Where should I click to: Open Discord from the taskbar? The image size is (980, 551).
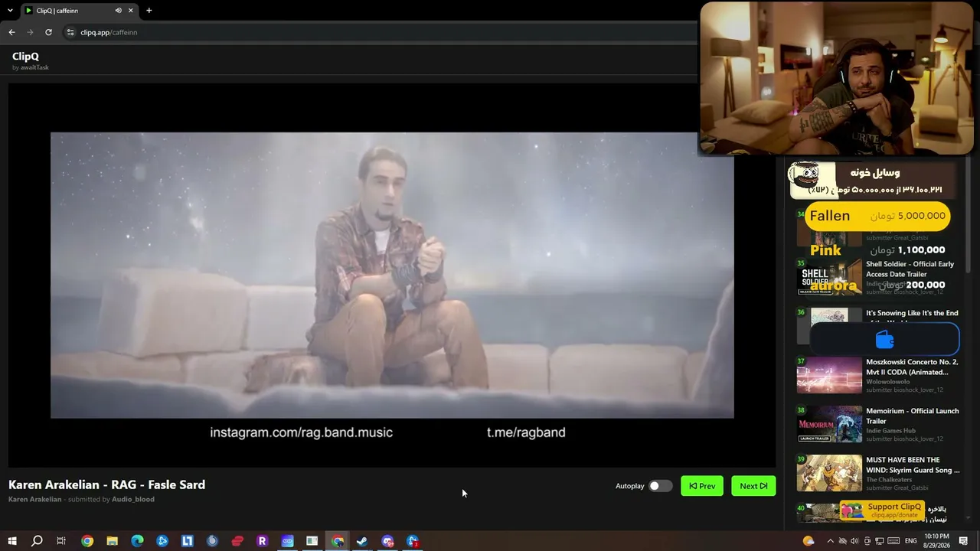[387, 541]
